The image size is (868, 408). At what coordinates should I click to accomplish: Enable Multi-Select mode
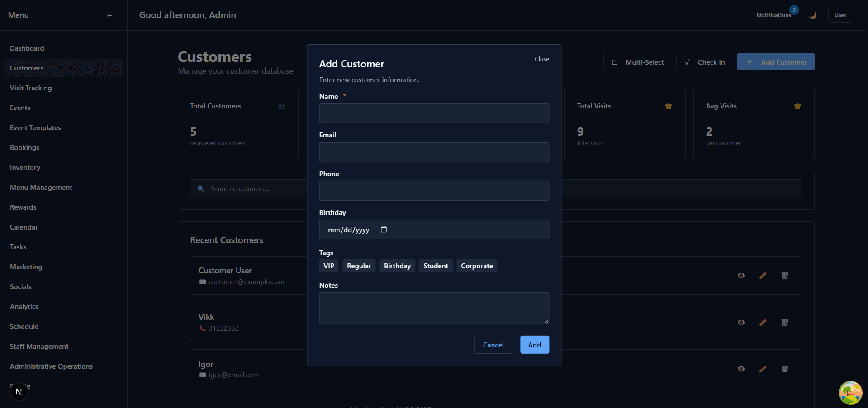point(638,62)
